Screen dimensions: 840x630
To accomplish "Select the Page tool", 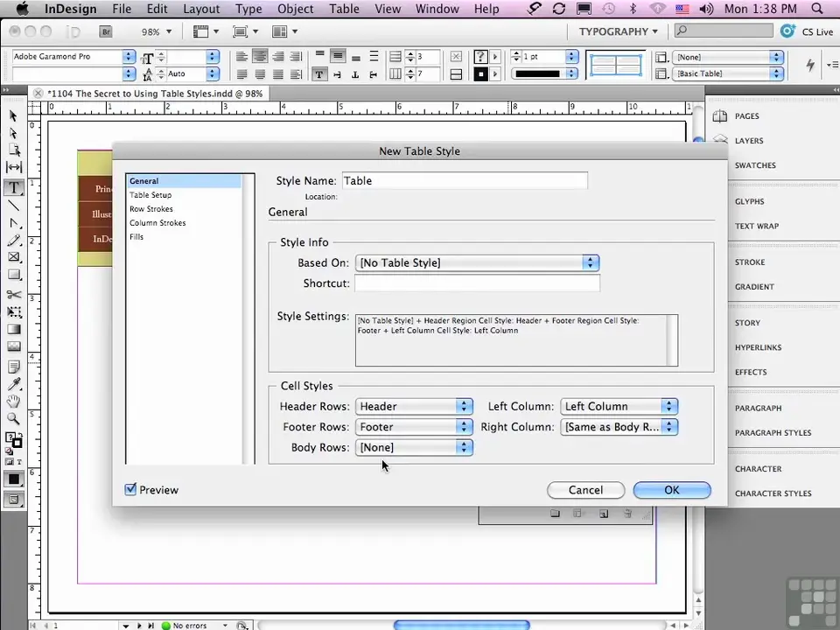I will pos(14,150).
